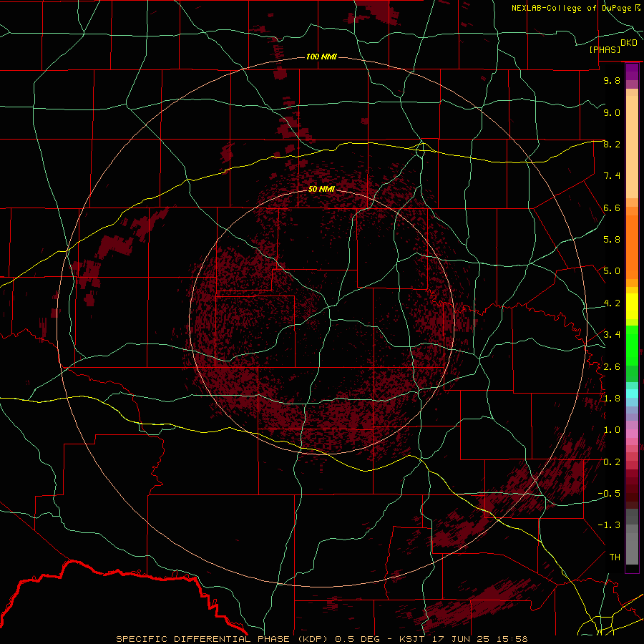Image resolution: width=644 pixels, height=644 pixels.
Task: Click the yellow segment of the color bar
Action: 632,306
